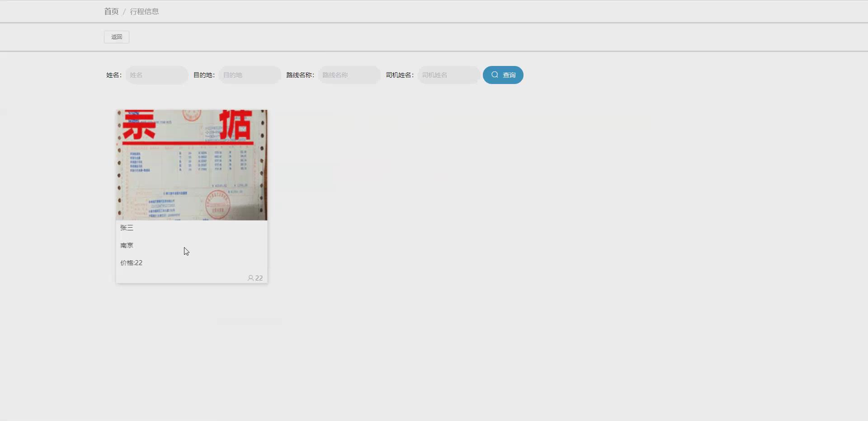
Task: Click the 行程信息 breadcrumb text
Action: tap(144, 11)
